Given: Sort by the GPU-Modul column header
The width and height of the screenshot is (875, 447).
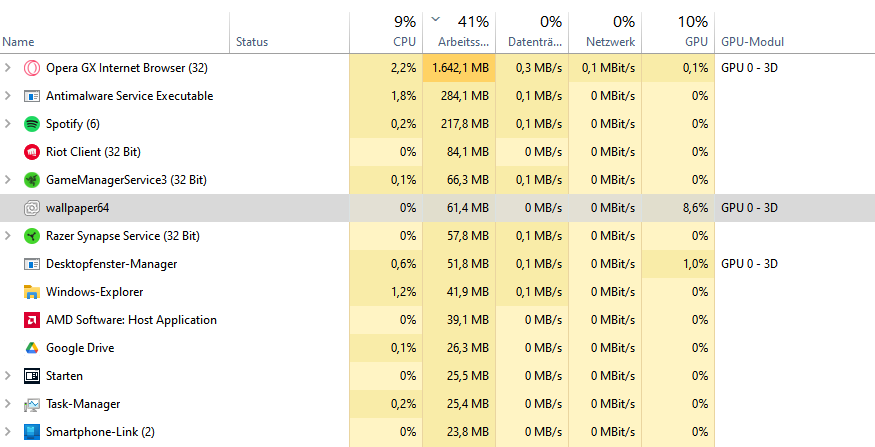Looking at the screenshot, I should pos(751,42).
